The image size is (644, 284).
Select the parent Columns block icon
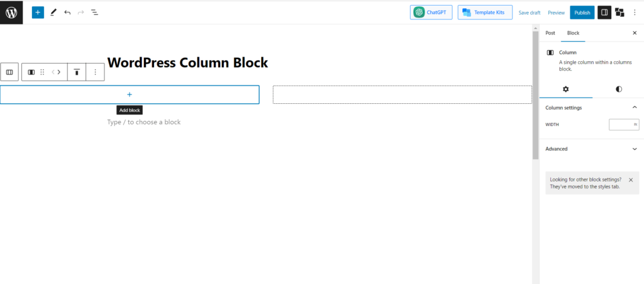point(9,72)
